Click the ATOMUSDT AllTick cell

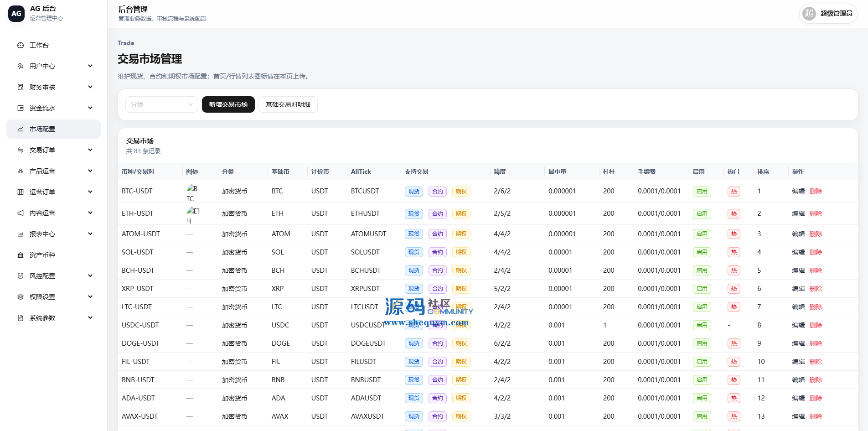[368, 234]
